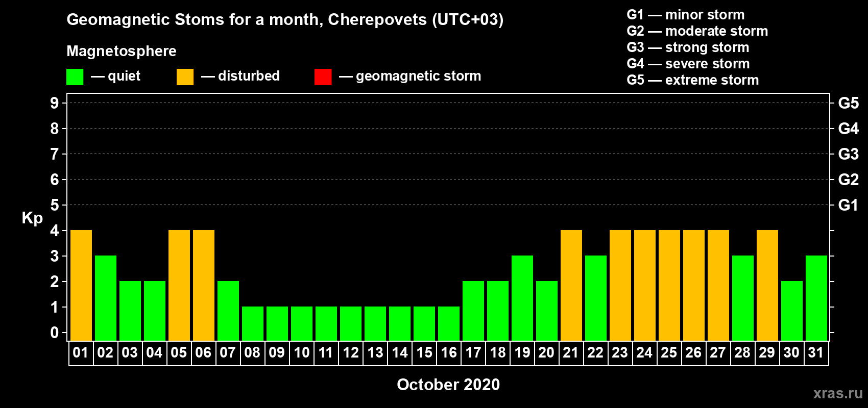
Task: Click the 'G2 — moderate storm' legend text
Action: [697, 31]
